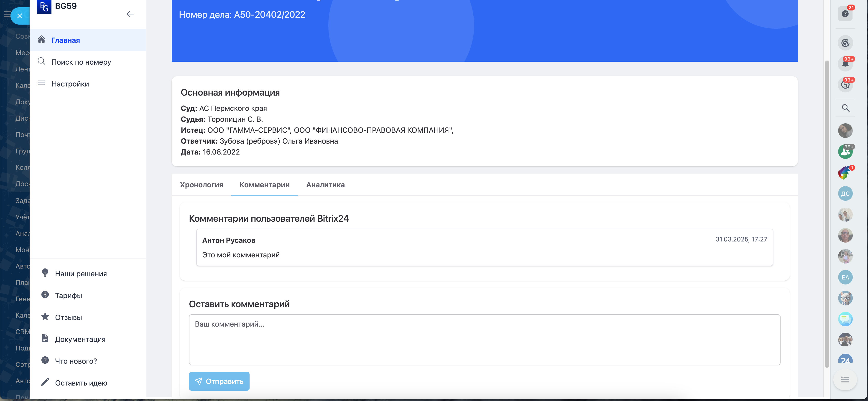Click the Отправить button
Image resolution: width=868 pixels, height=401 pixels.
(219, 381)
